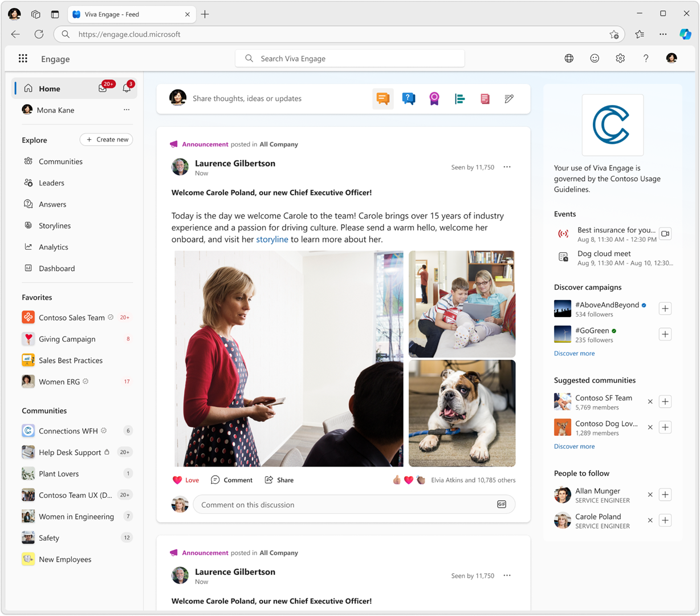Viewport: 700px width, 616px height.
Task: Click Discover more under Suggested communities
Action: click(574, 447)
